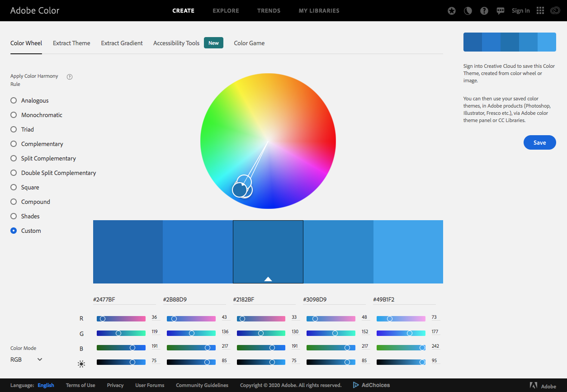Open the Terms of Use link
The height and width of the screenshot is (392, 567).
pyautogui.click(x=80, y=385)
